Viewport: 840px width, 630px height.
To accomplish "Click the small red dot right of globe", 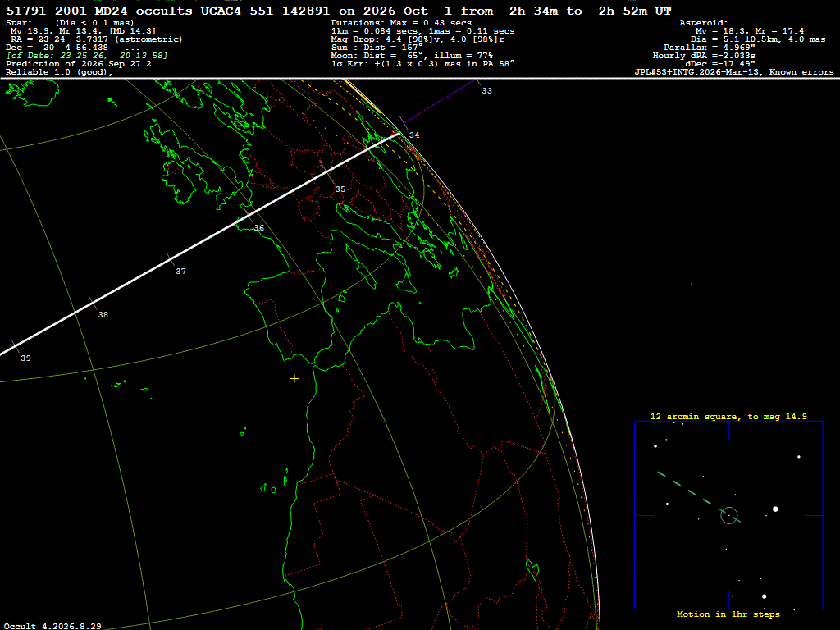I will coord(691,284).
